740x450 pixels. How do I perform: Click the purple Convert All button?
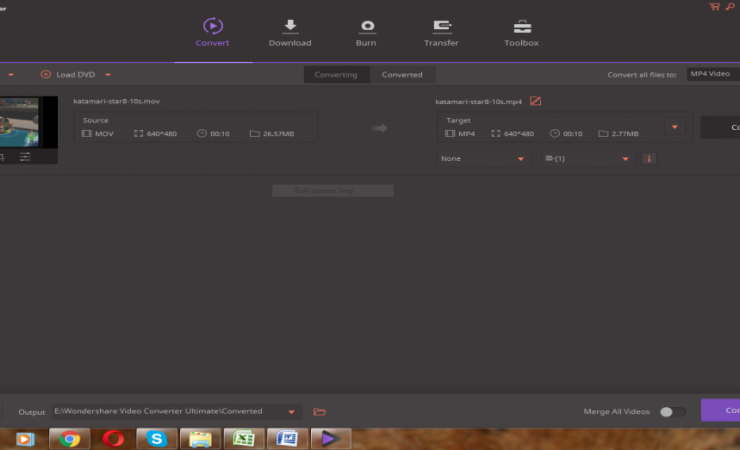(x=721, y=410)
